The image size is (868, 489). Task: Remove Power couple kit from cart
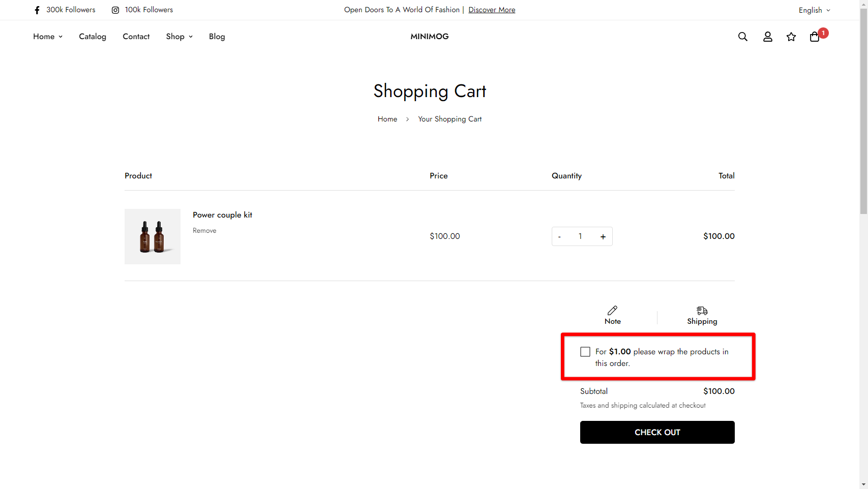coord(204,231)
